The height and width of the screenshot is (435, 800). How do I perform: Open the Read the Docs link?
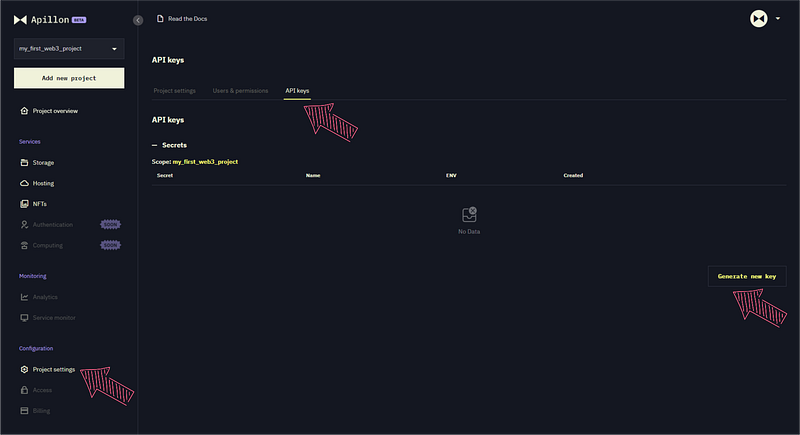[187, 19]
